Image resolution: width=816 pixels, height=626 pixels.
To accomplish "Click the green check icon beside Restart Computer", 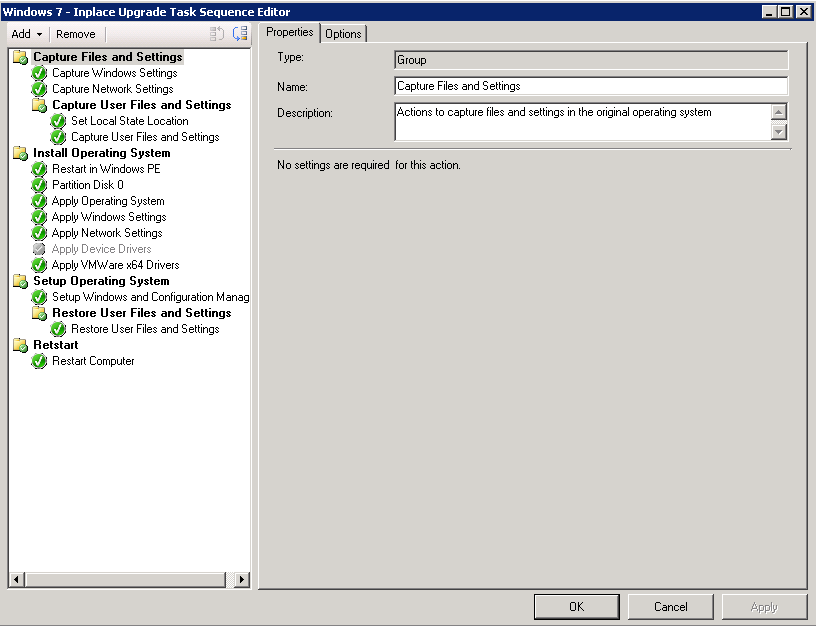I will pos(38,361).
